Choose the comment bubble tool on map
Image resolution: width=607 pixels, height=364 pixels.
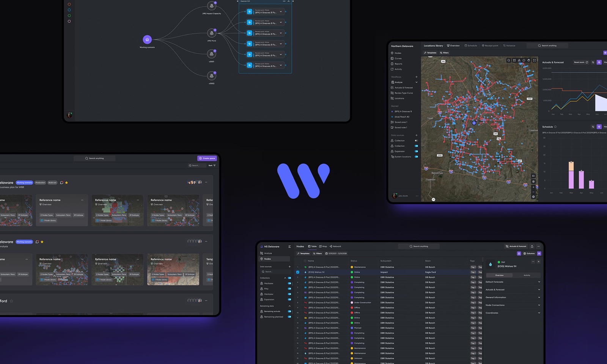point(524,60)
